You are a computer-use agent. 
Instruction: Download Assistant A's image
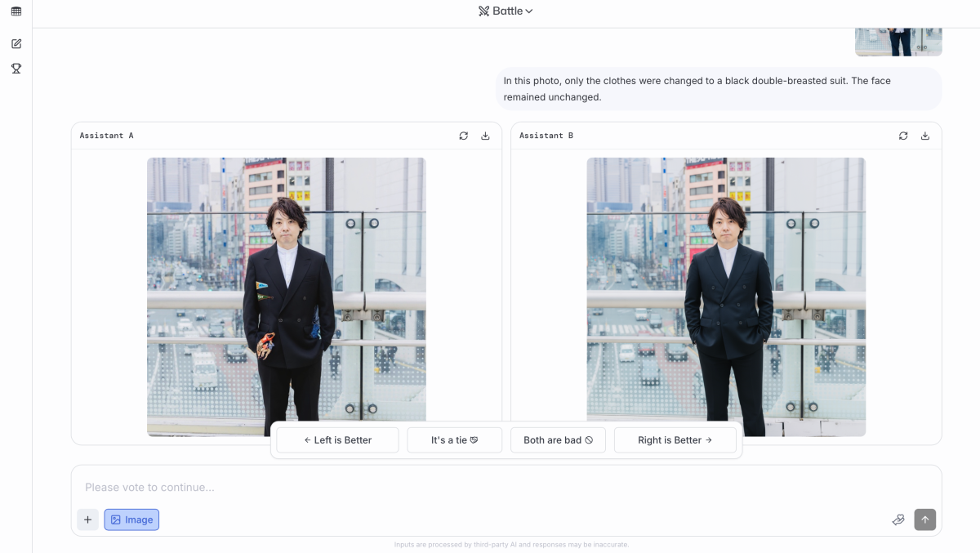point(485,136)
